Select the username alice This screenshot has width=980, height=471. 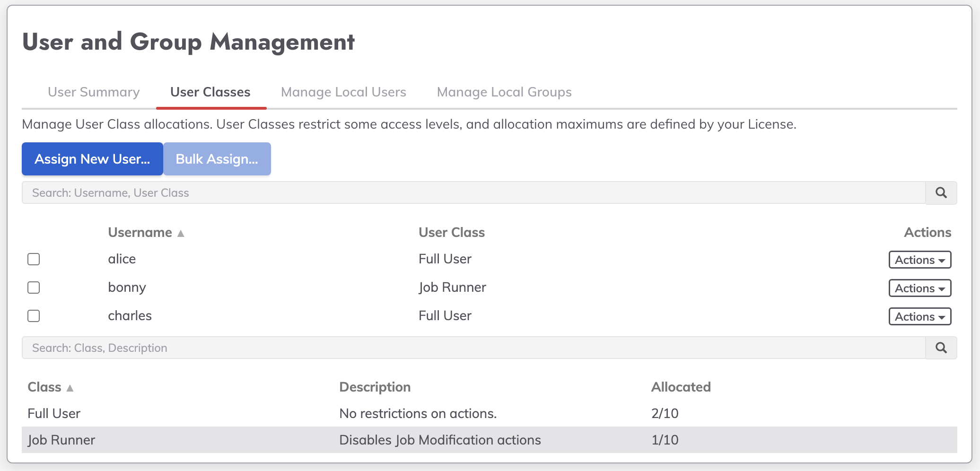(x=122, y=259)
